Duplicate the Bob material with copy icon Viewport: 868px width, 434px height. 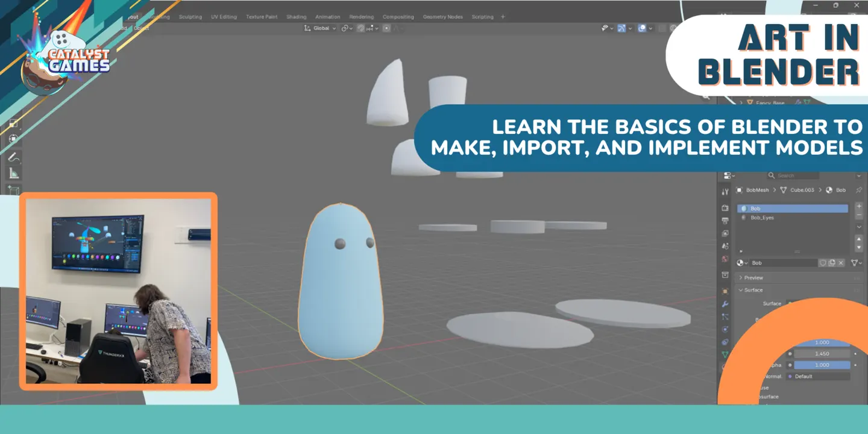[x=832, y=263]
